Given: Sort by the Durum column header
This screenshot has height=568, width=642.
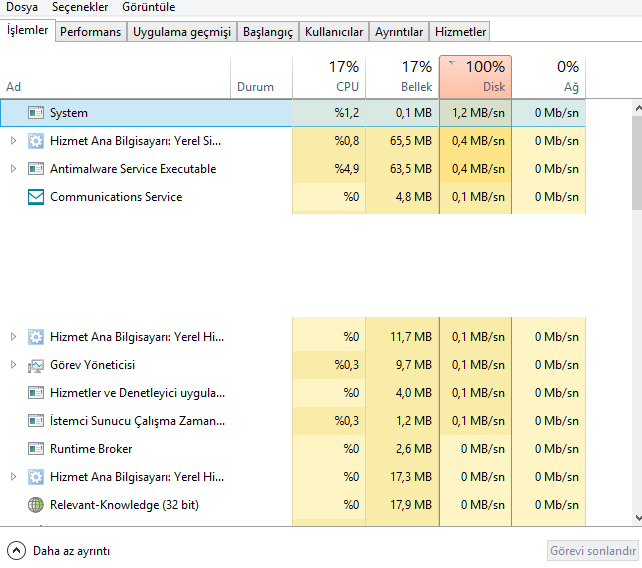Looking at the screenshot, I should tap(261, 78).
